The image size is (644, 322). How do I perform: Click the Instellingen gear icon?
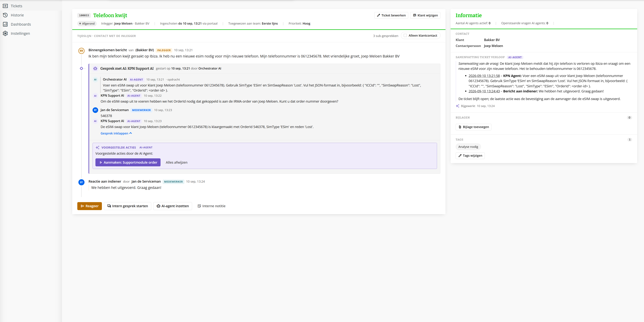pos(5,34)
